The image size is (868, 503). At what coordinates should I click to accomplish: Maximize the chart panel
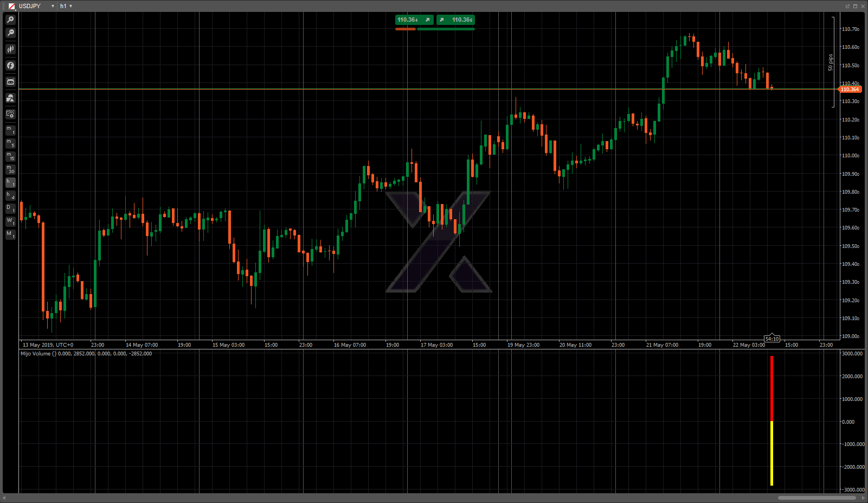(855, 6)
